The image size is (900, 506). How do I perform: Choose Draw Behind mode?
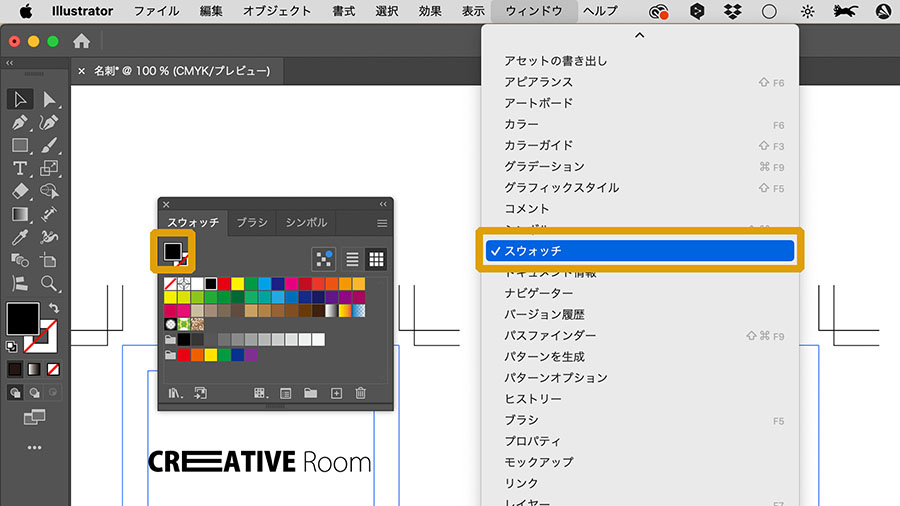click(34, 392)
